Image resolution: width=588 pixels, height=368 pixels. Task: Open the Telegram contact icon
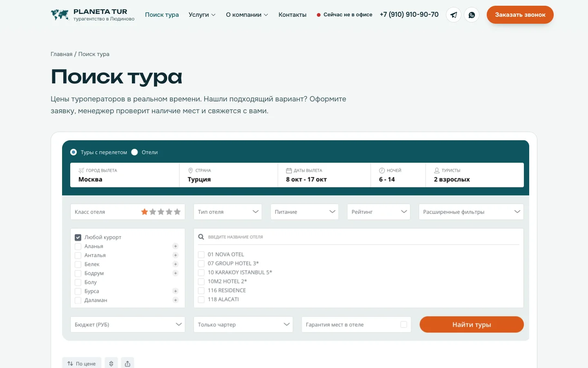pos(454,15)
